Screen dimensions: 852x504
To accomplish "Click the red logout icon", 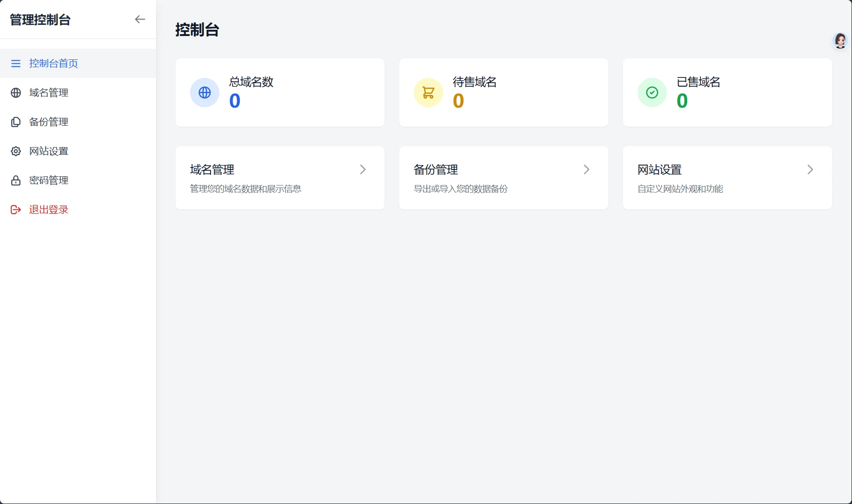I will coord(16,210).
